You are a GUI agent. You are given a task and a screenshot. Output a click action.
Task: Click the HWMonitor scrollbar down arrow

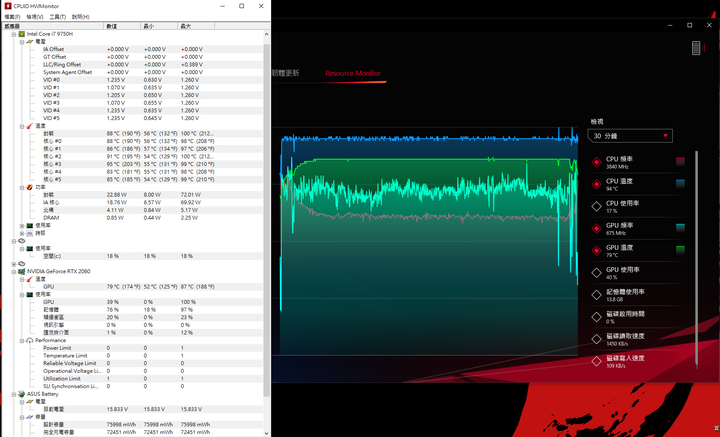point(267,433)
